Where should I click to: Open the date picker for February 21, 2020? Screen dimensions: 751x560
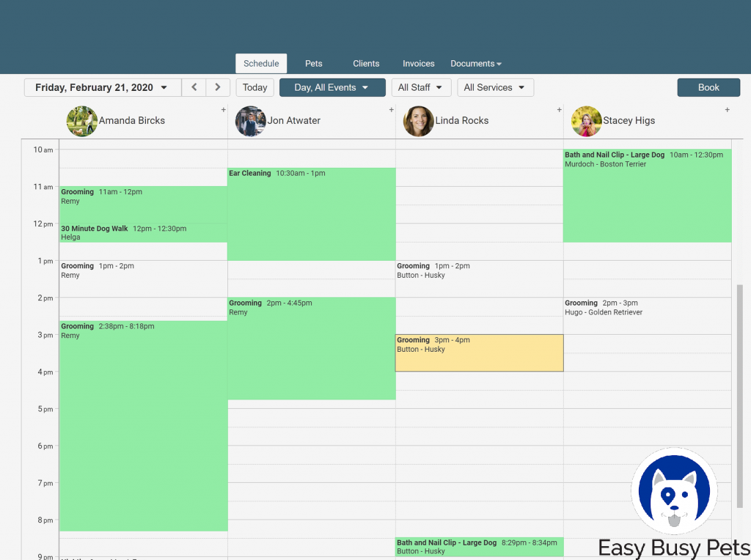point(102,87)
